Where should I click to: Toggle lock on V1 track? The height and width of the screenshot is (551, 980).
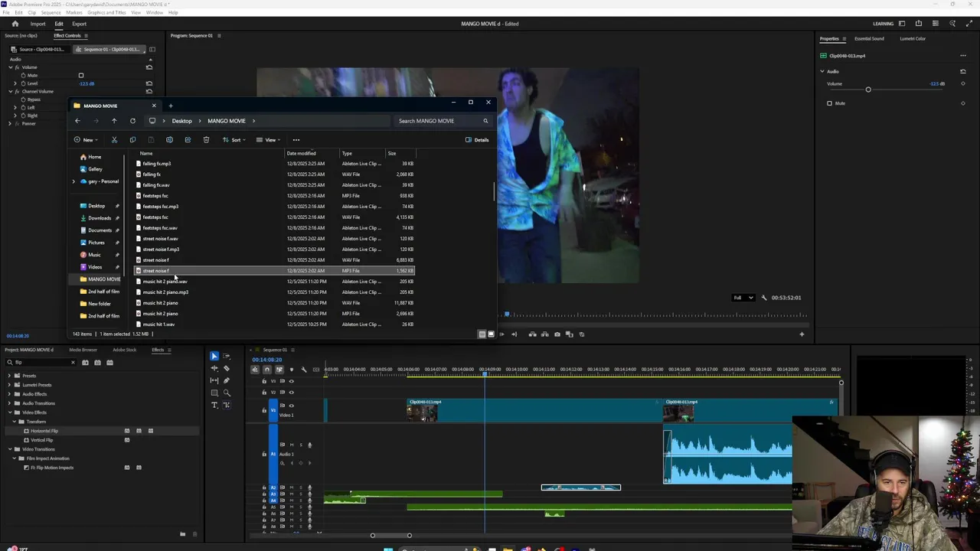(x=264, y=410)
